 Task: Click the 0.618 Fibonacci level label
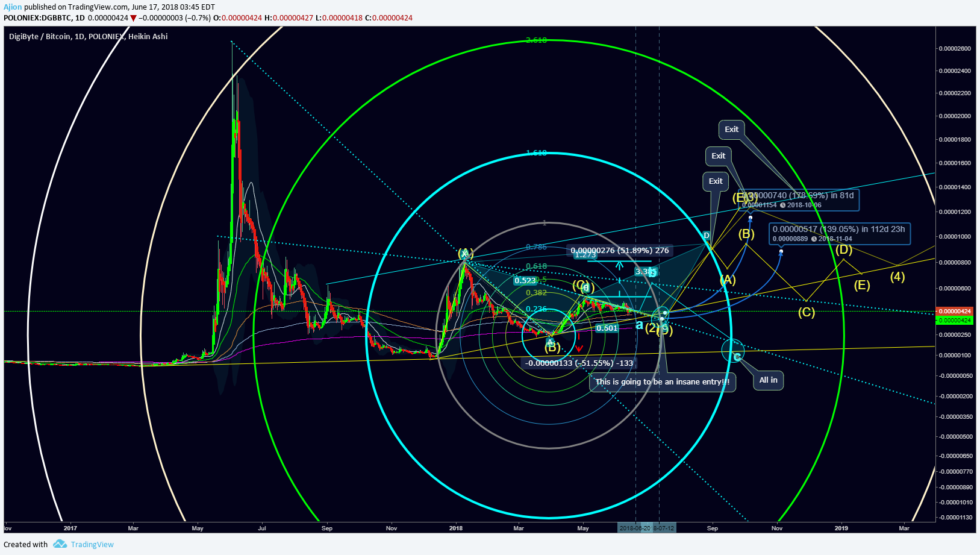536,266
